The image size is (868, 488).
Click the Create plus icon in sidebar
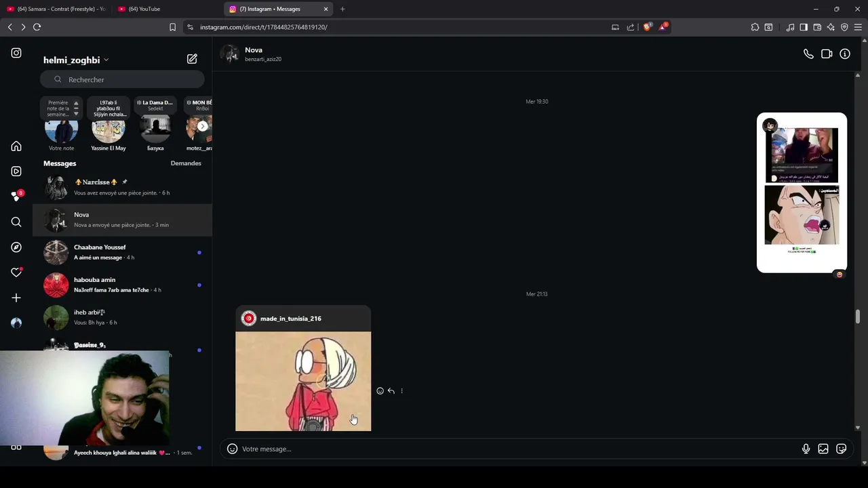click(x=16, y=298)
